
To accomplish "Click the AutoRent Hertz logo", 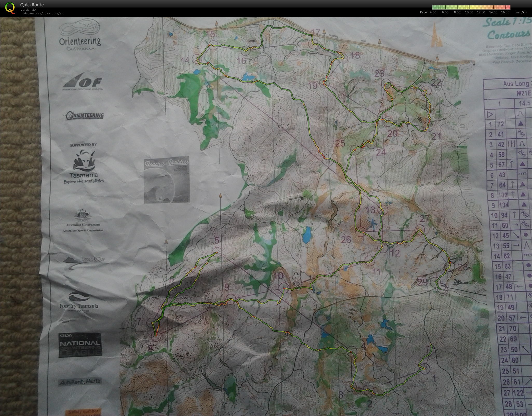I will (80, 382).
